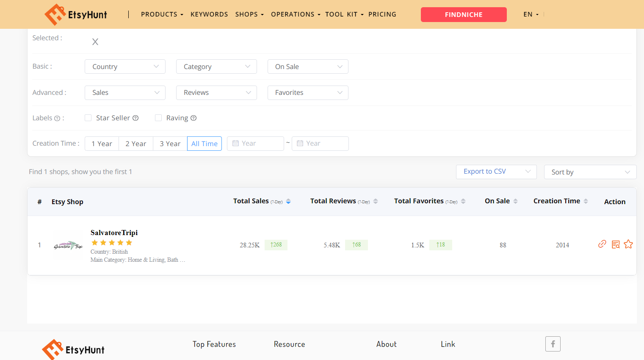Open SalvatoreTripi shop link icon
Image resolution: width=644 pixels, height=360 pixels.
coord(602,244)
